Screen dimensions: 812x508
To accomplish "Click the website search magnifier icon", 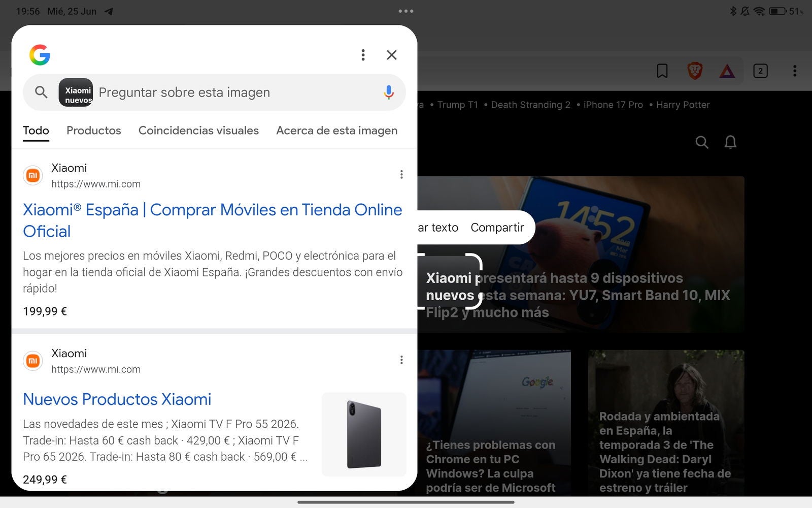I will (x=702, y=142).
